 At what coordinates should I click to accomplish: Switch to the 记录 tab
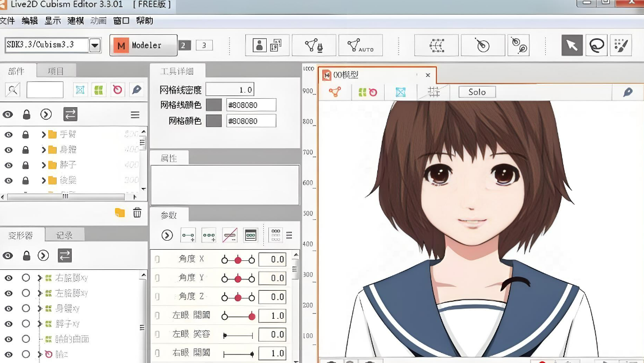[x=65, y=235]
